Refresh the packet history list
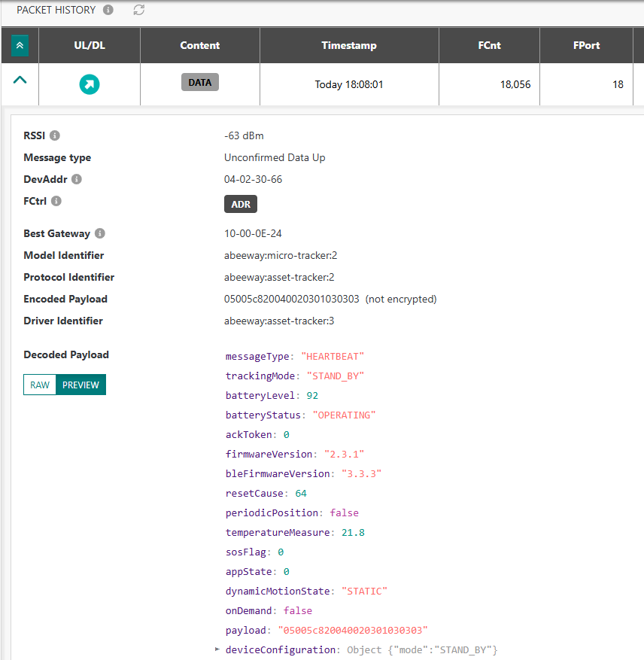Screen dimensions: 644x660 (x=138, y=10)
